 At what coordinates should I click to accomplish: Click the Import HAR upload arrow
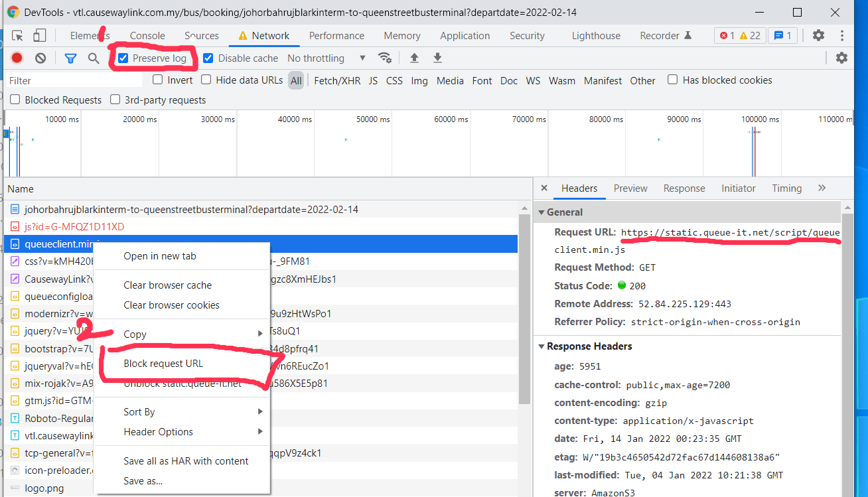414,58
